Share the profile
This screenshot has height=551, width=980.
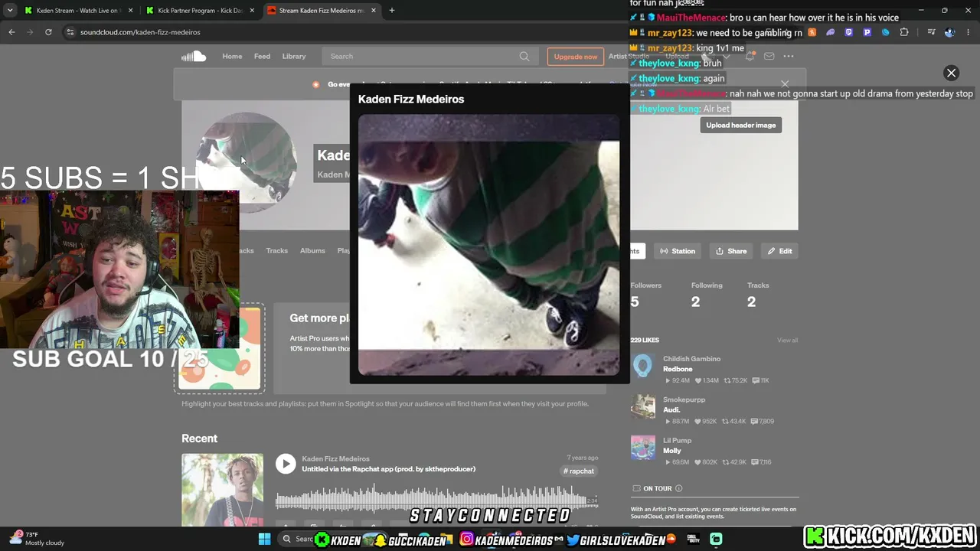(731, 251)
